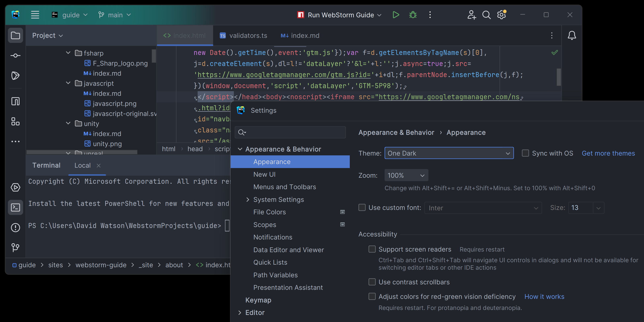Click the no-problems checkmark in editor
The width and height of the screenshot is (644, 322).
[x=554, y=53]
